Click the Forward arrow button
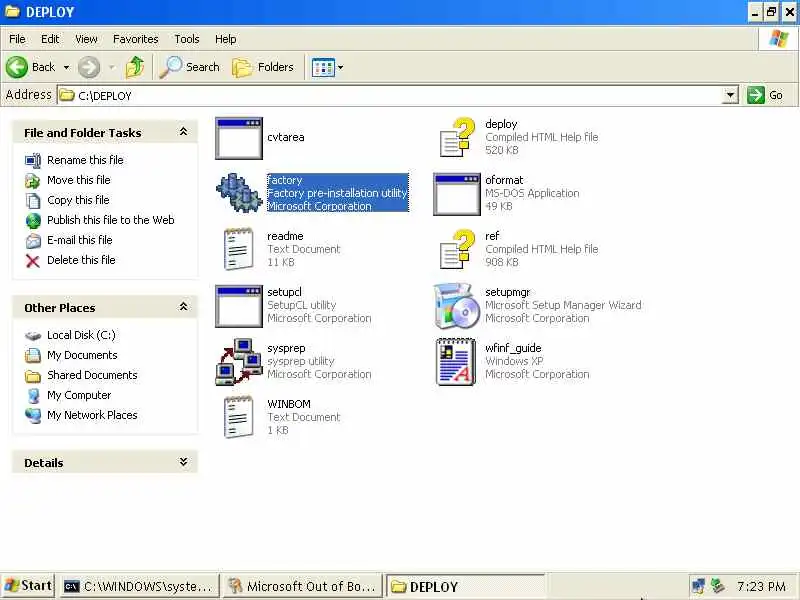The height and width of the screenshot is (600, 800). point(89,67)
